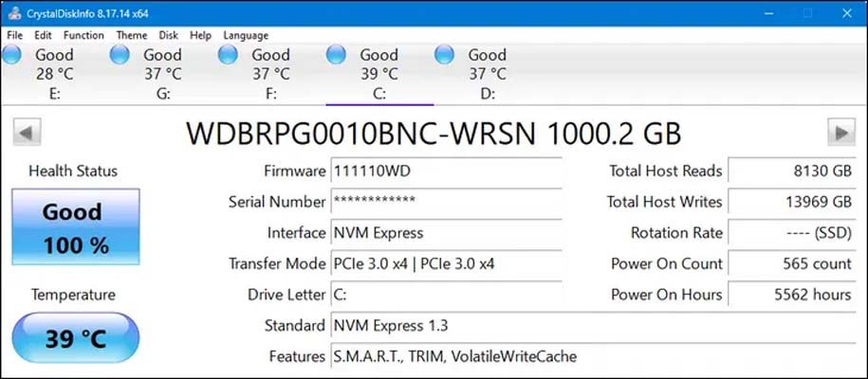The width and height of the screenshot is (868, 379).
Task: Go to next disk with right arrow
Action: pyautogui.click(x=841, y=133)
